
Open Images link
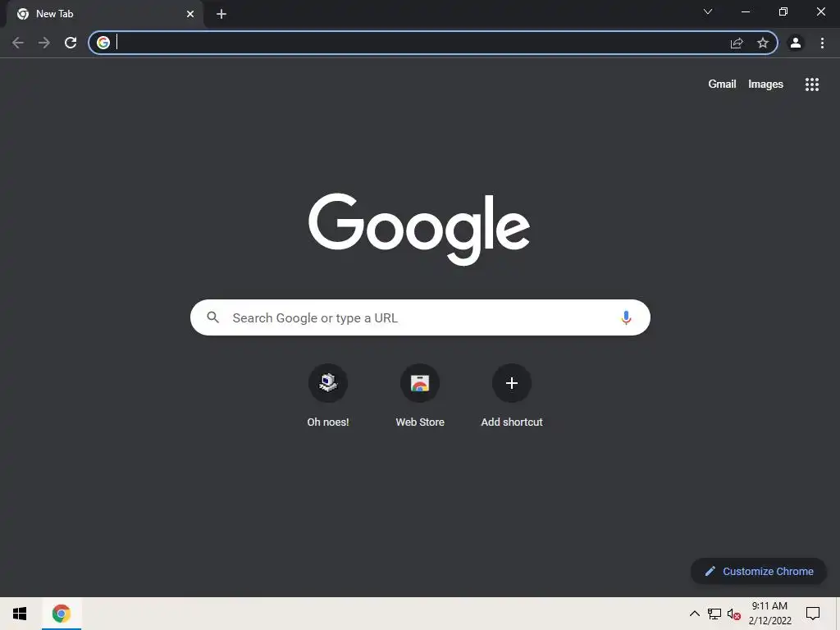click(x=765, y=84)
